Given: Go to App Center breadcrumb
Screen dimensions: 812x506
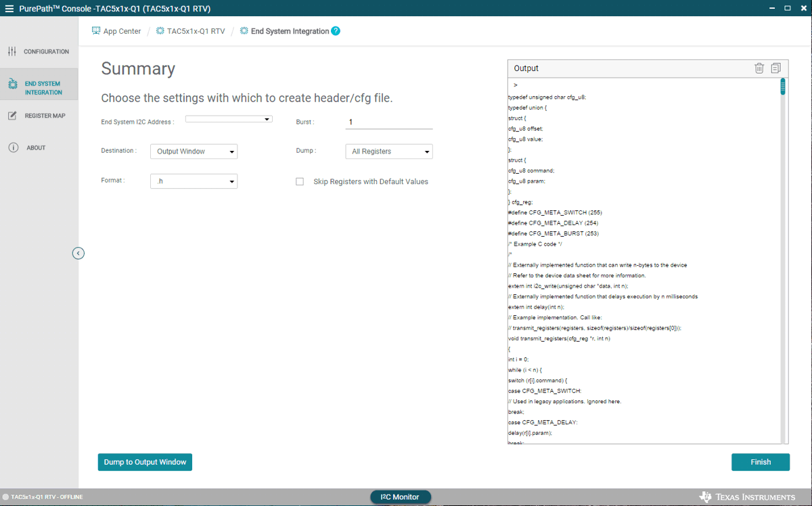Looking at the screenshot, I should [x=116, y=31].
